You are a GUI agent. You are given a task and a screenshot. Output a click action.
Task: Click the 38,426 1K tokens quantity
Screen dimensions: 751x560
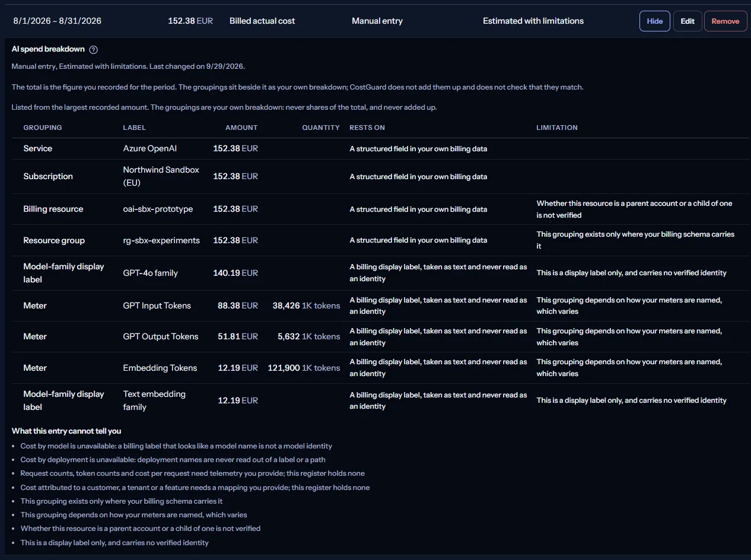(x=307, y=306)
